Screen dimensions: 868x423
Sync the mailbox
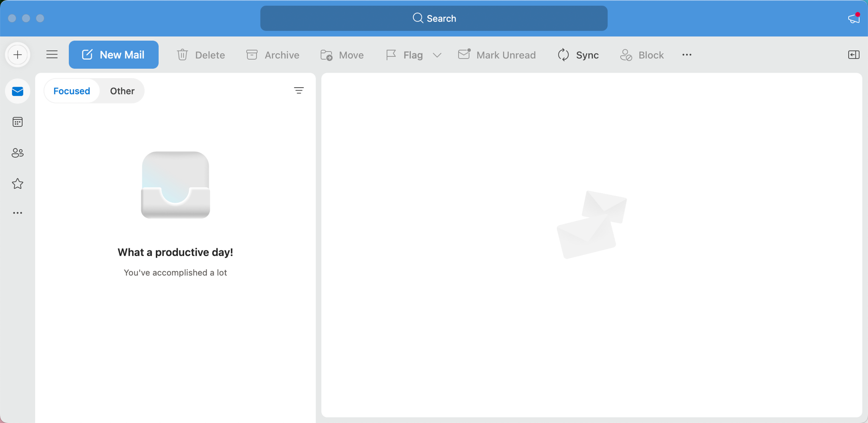pos(578,55)
